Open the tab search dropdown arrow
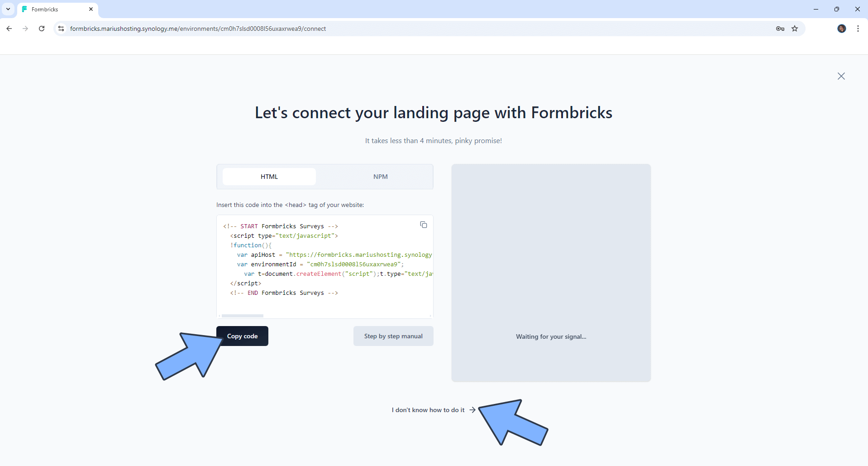The height and width of the screenshot is (466, 868). [x=8, y=9]
